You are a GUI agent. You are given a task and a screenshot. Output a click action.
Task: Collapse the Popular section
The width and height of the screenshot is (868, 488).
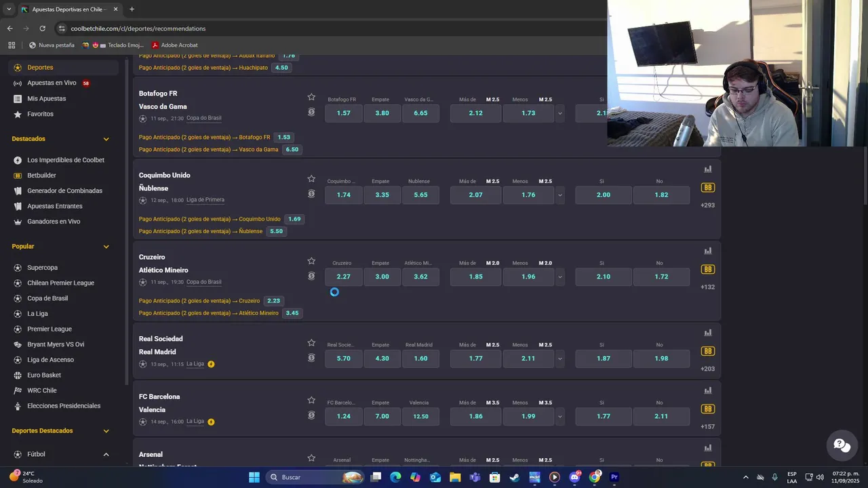[106, 247]
